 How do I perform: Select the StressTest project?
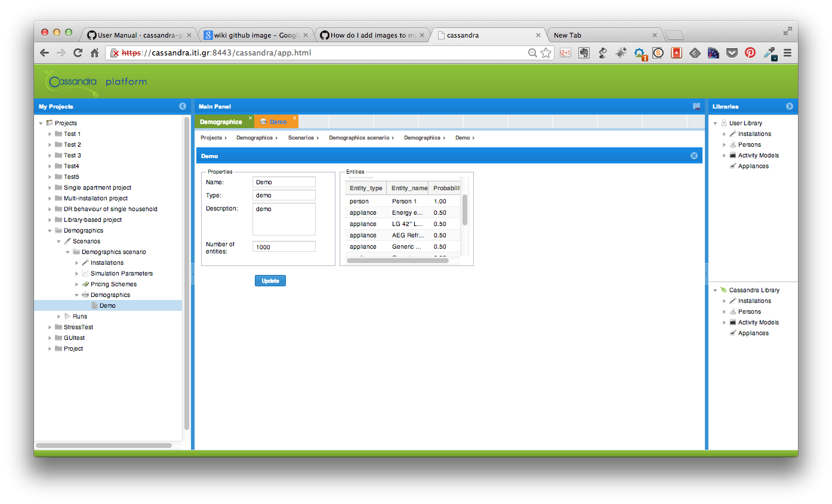pos(78,327)
